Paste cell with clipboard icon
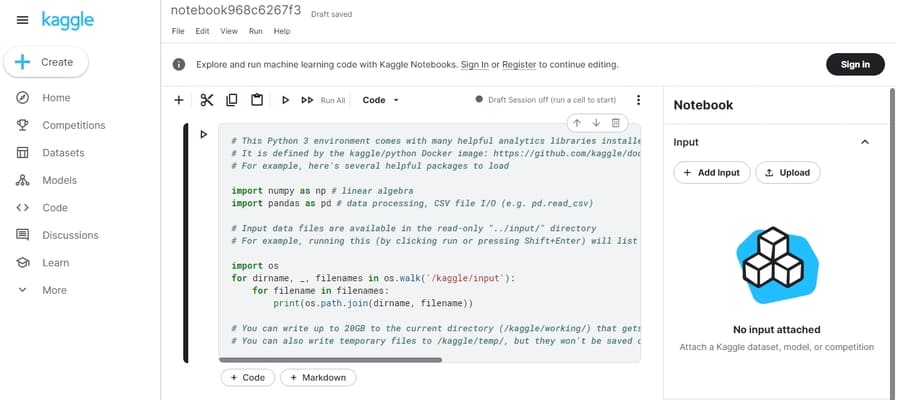This screenshot has width=900, height=400. tap(257, 100)
